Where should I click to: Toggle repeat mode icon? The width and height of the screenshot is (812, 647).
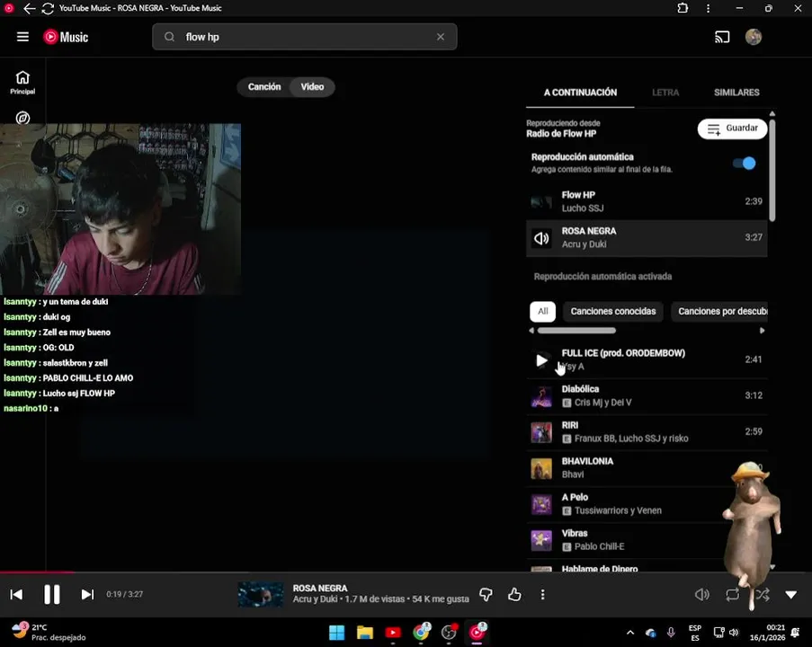tap(732, 594)
